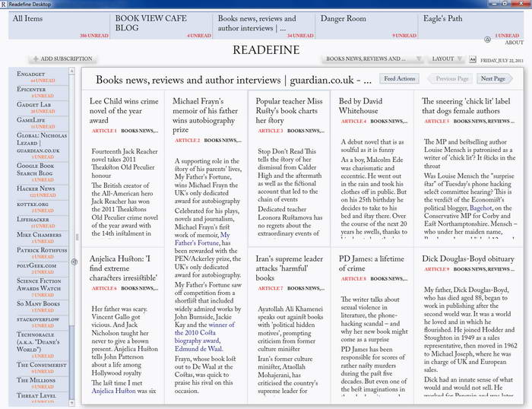Click the Previous Page button
532x409 pixels.
click(450, 78)
